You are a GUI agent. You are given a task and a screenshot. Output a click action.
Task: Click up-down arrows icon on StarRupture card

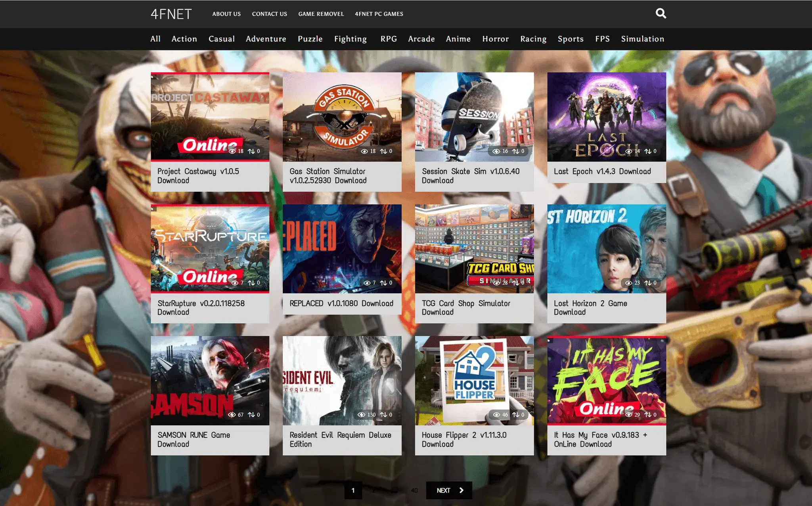(251, 283)
